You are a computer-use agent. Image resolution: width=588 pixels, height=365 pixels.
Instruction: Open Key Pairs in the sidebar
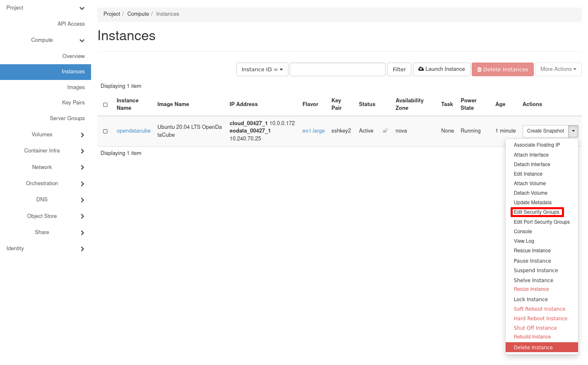(74, 103)
